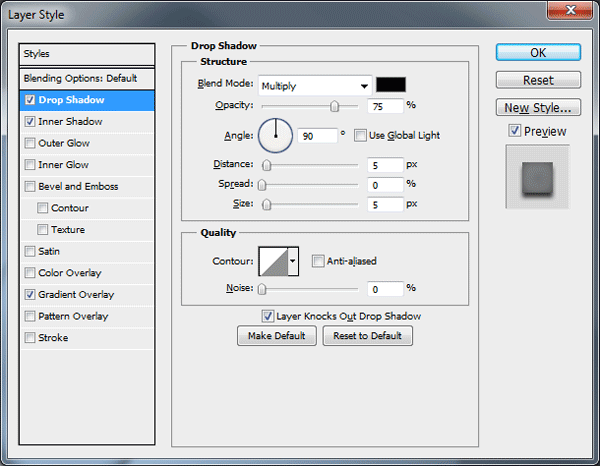The width and height of the screenshot is (600, 466).
Task: Open Stroke settings by its label
Action: coord(53,338)
